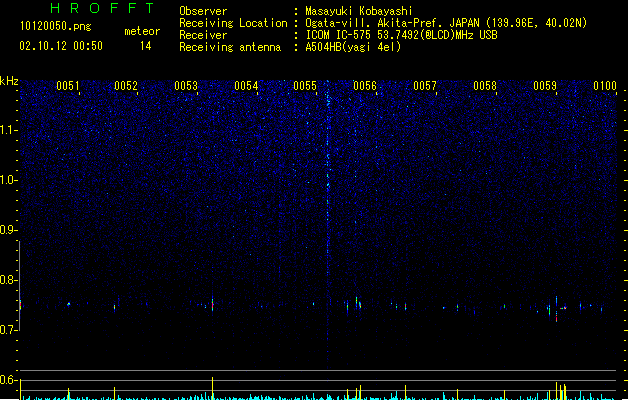Viewport: 629px width, 400px height.
Task: Click time marker 0055
Action: tap(305, 86)
